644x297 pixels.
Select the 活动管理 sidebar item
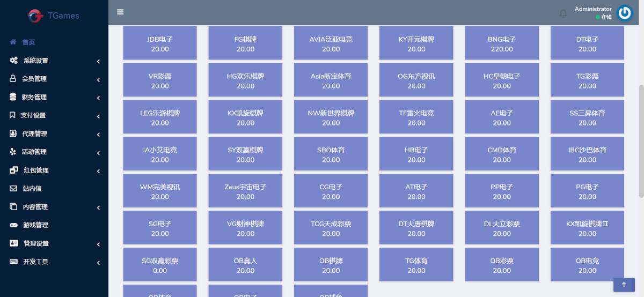[34, 152]
